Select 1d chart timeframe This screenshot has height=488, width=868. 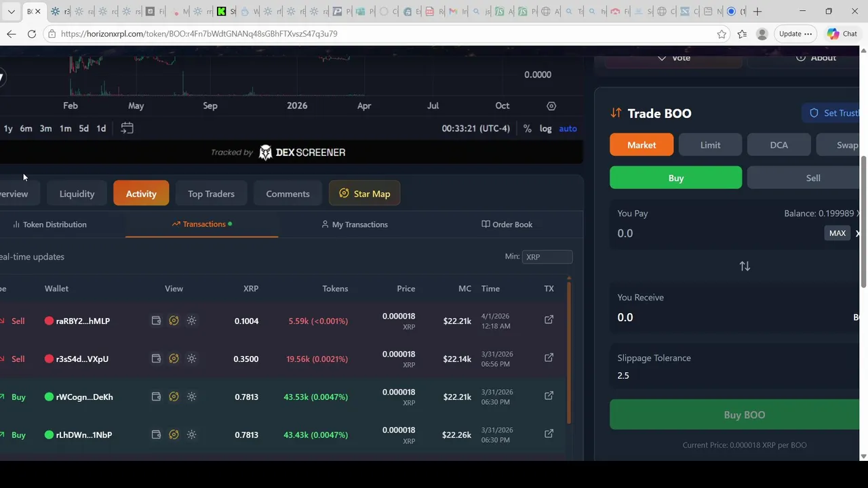tap(101, 128)
